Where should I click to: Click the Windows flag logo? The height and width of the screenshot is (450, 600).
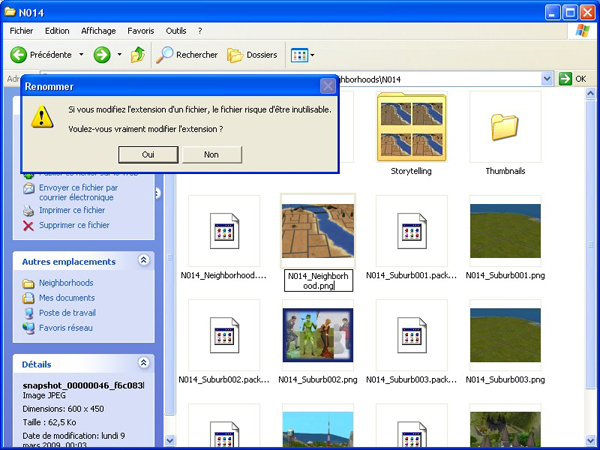[x=582, y=31]
